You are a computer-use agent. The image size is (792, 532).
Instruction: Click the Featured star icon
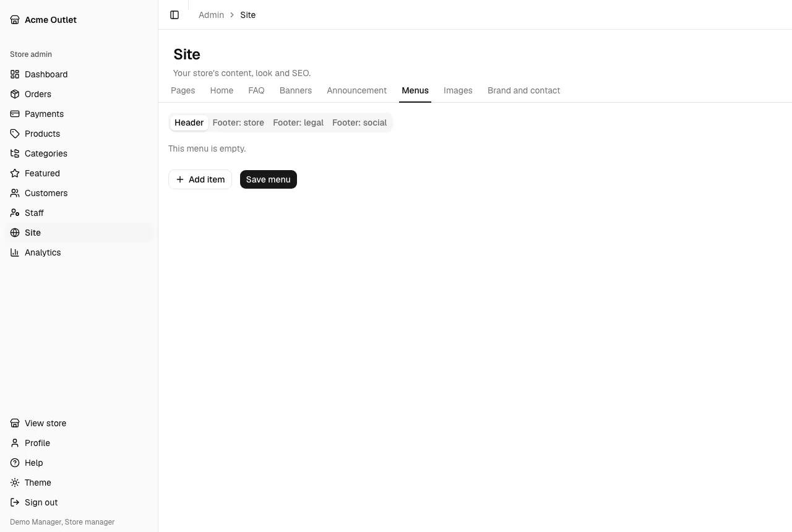point(15,173)
